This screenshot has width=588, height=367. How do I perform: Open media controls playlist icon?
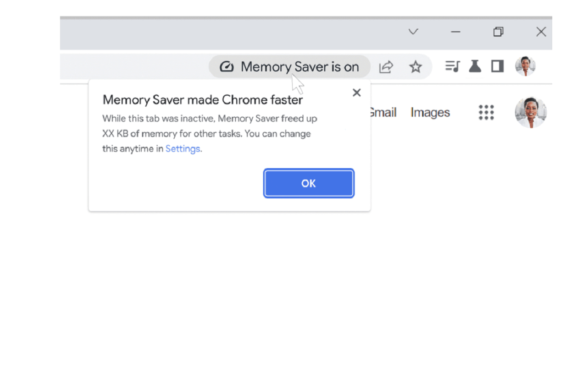pos(452,66)
